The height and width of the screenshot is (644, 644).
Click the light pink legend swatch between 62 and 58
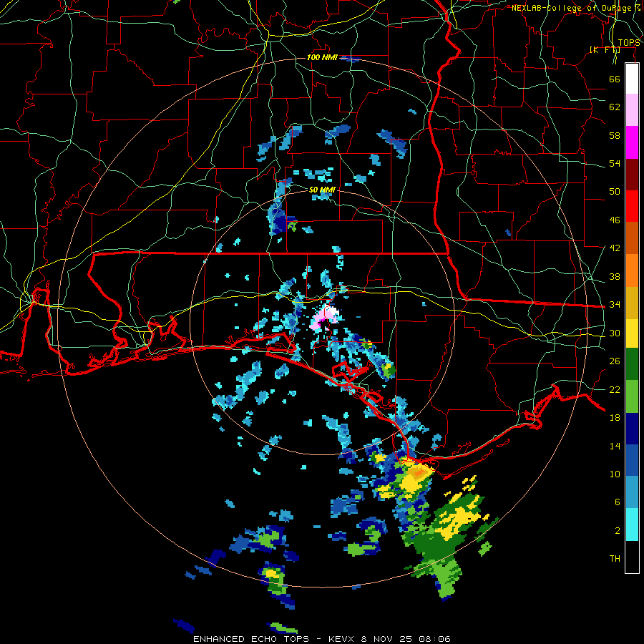tap(632, 109)
